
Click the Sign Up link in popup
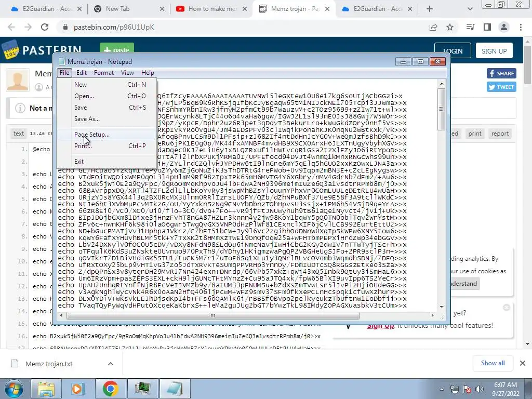[x=380, y=326]
